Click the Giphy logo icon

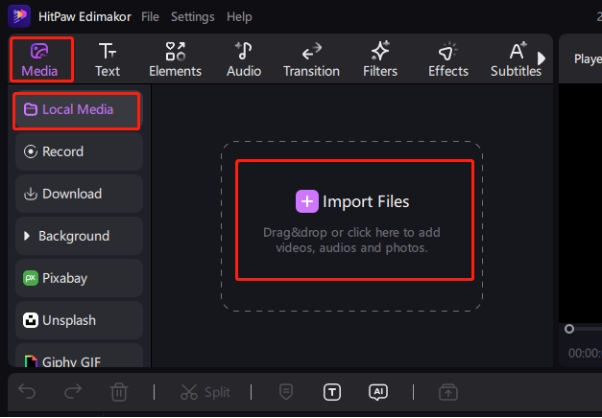(31, 361)
